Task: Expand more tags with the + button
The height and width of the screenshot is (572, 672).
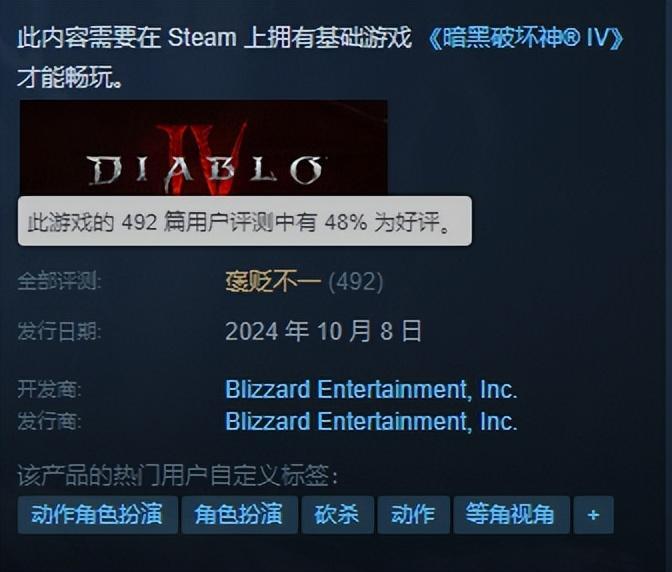Action: (594, 515)
